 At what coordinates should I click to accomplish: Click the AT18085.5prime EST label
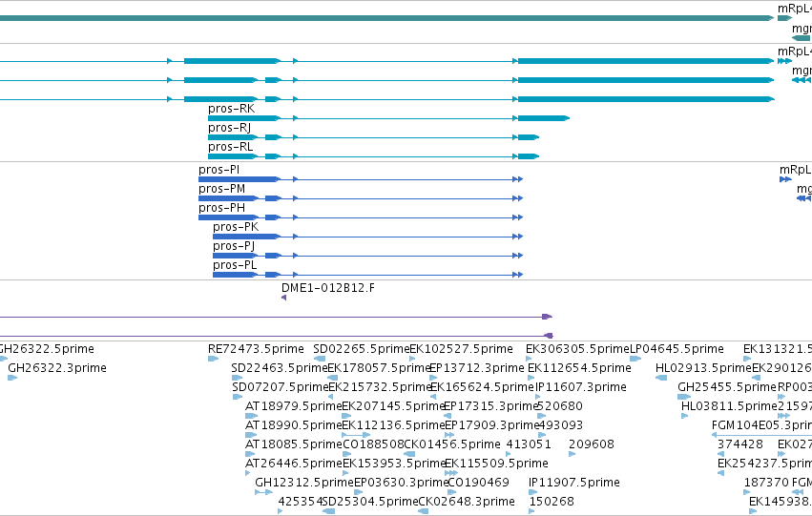294,445
